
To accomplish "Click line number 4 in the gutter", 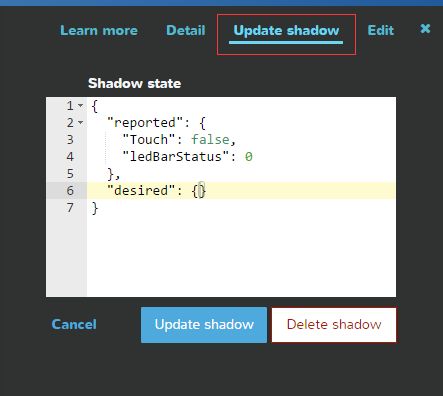I will 70,157.
